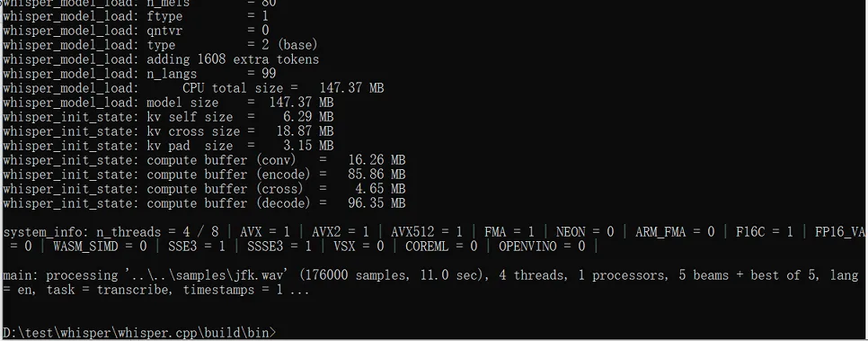868x341 pixels.
Task: Click the 'ftype = 1' line
Action: (x=136, y=16)
